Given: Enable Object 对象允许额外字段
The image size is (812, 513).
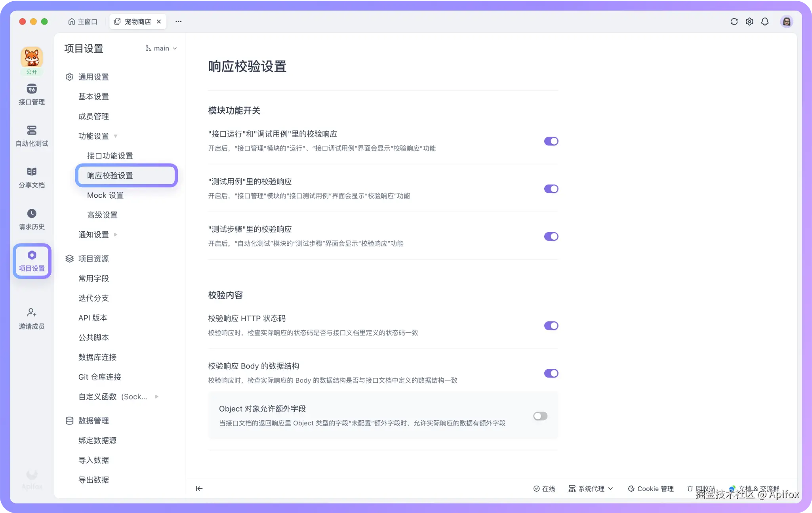Looking at the screenshot, I should pyautogui.click(x=540, y=416).
